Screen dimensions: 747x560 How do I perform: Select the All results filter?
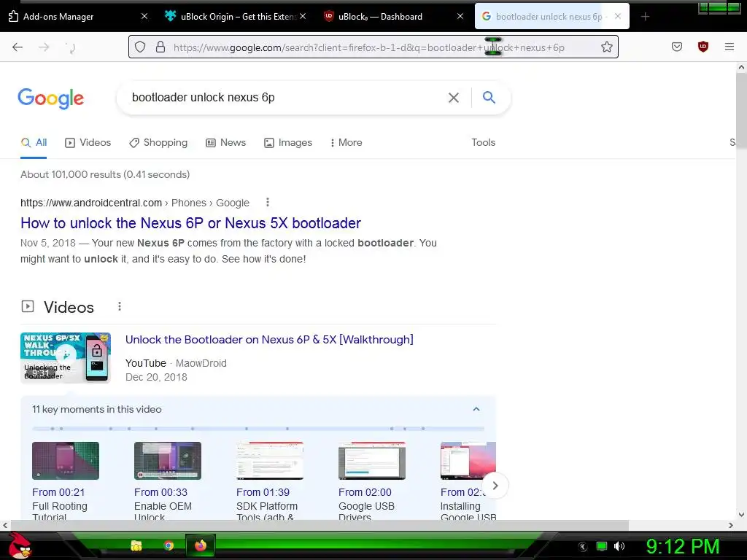(x=34, y=142)
